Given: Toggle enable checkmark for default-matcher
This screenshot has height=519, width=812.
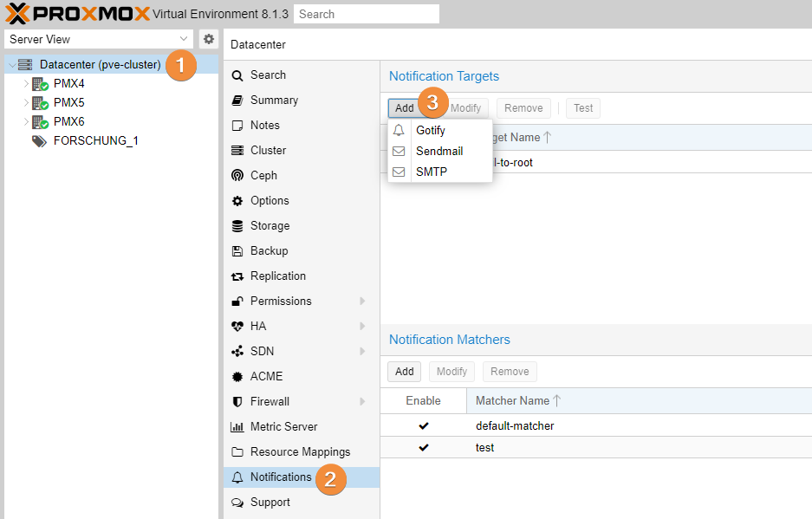Looking at the screenshot, I should [423, 426].
